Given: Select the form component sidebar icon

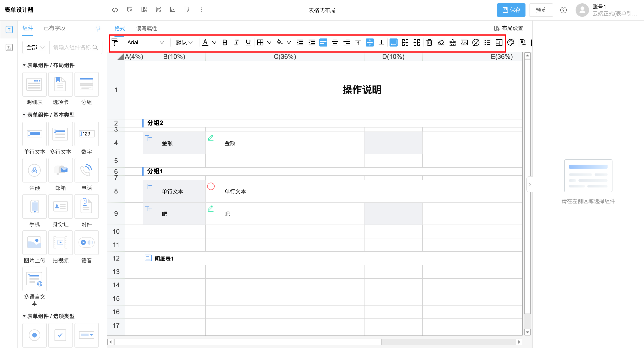Looking at the screenshot, I should [x=9, y=30].
